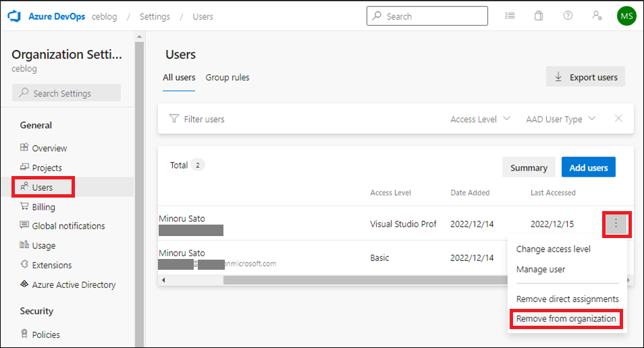
Task: Click the Access Level column header
Action: coord(390,193)
